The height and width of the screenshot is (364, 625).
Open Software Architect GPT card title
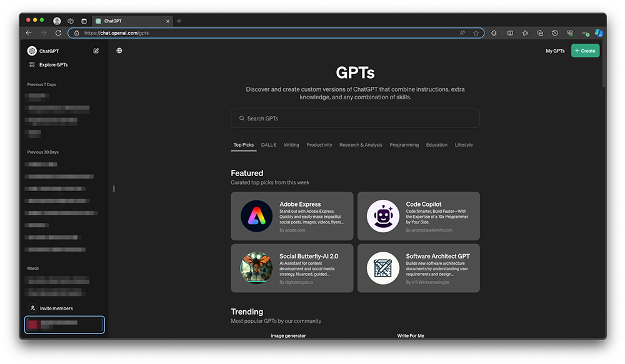pos(437,256)
